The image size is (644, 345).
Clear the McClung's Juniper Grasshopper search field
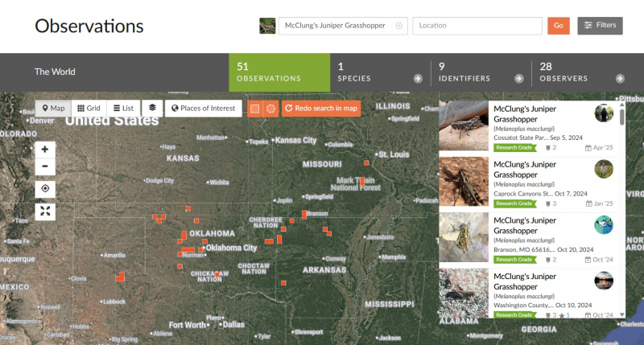pyautogui.click(x=398, y=26)
